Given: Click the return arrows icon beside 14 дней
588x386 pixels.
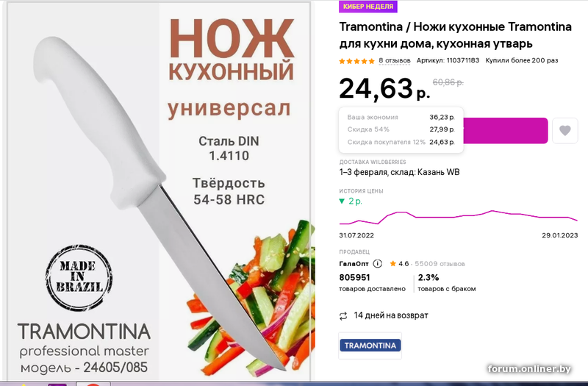Looking at the screenshot, I should point(343,316).
